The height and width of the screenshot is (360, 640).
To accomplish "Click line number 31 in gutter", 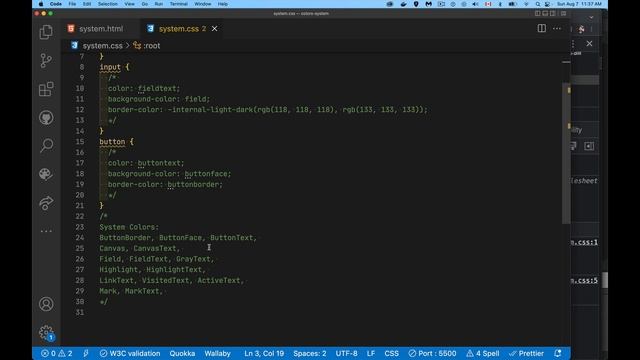I will [x=80, y=312].
